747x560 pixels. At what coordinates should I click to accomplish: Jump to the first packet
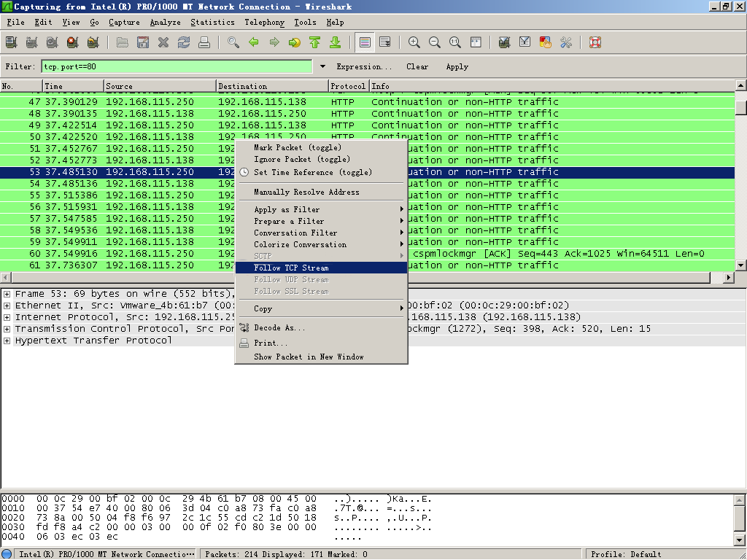coord(315,42)
